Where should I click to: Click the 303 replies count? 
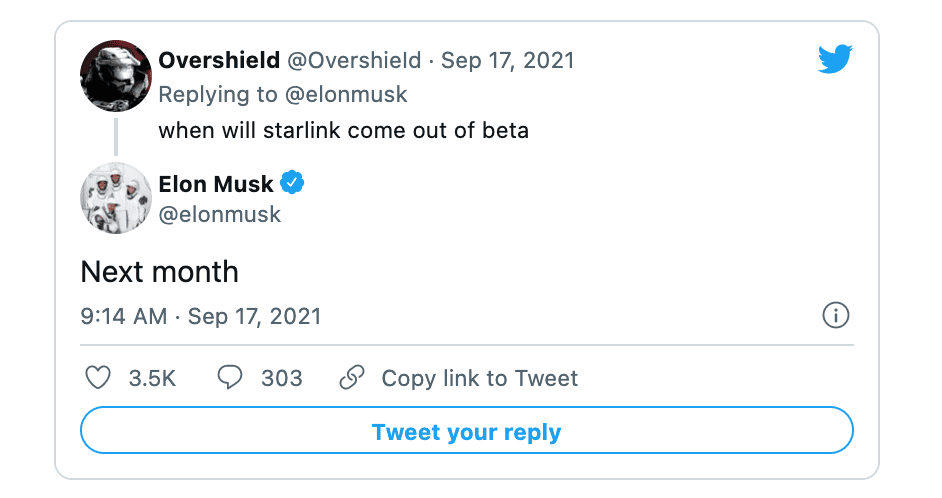(281, 378)
